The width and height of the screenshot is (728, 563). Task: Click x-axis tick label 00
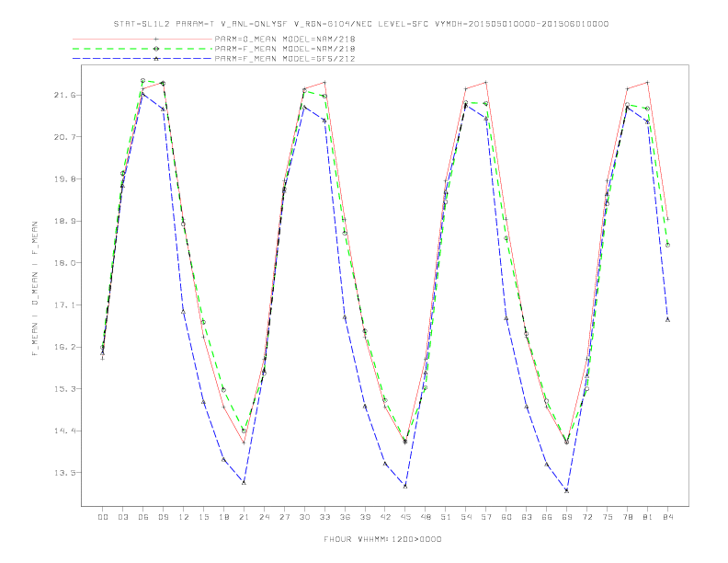103,517
